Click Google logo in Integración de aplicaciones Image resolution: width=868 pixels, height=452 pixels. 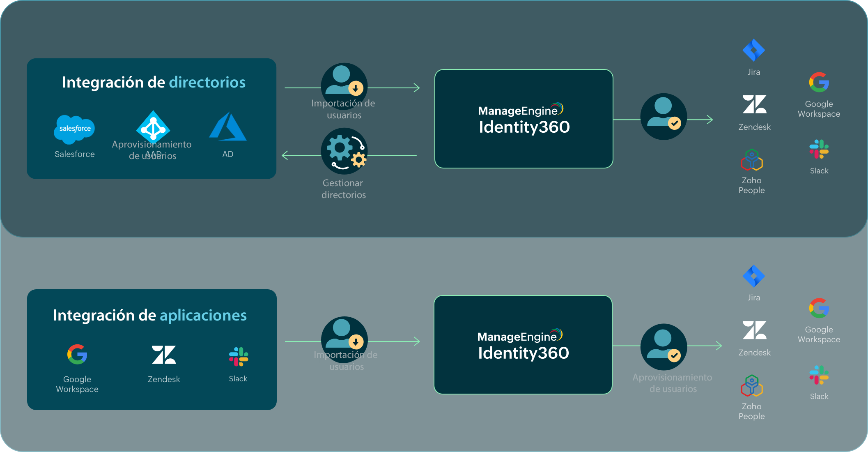click(77, 354)
